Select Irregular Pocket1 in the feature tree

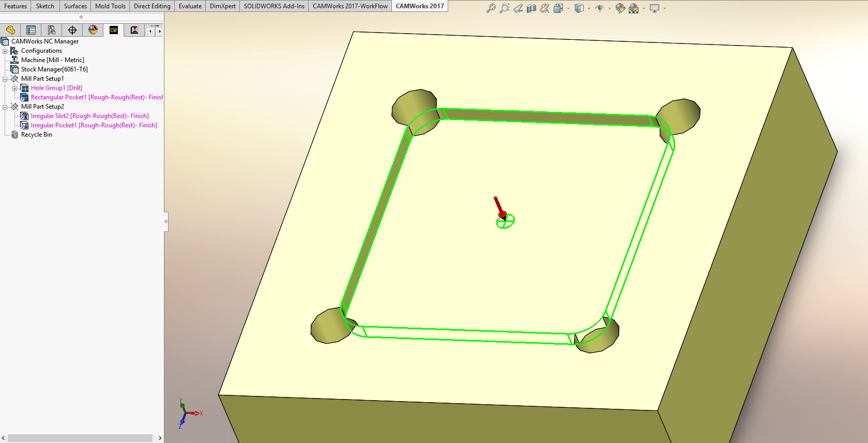click(94, 125)
